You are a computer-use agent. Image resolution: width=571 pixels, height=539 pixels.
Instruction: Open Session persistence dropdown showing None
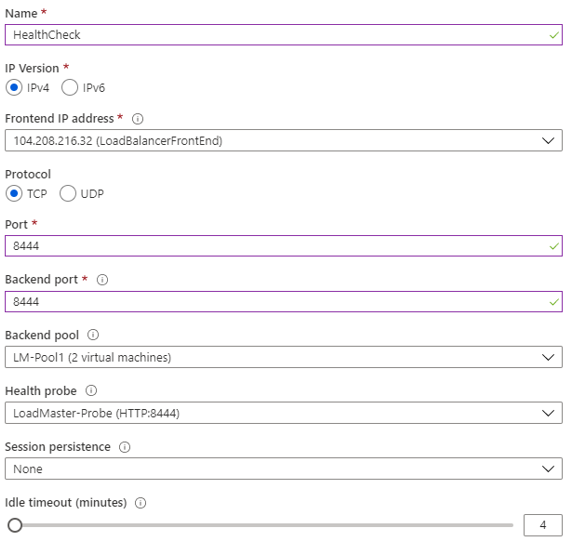tap(284, 469)
